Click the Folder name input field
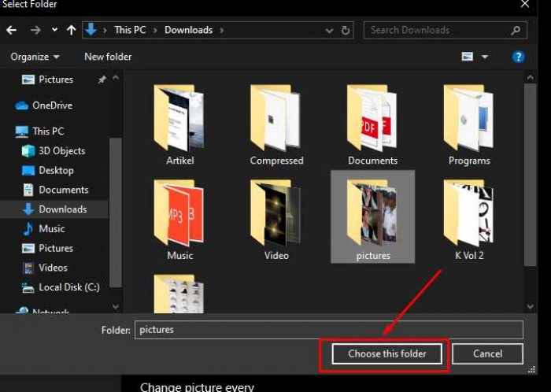Viewport: 551px width, 392px height. pos(329,330)
